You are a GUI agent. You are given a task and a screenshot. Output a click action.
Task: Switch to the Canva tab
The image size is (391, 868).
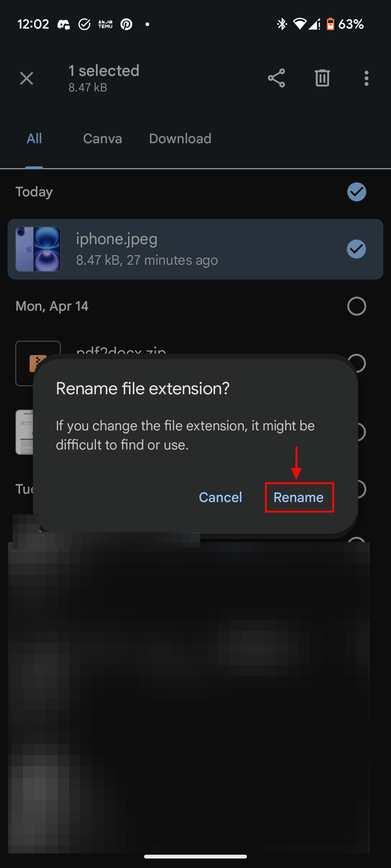tap(102, 139)
